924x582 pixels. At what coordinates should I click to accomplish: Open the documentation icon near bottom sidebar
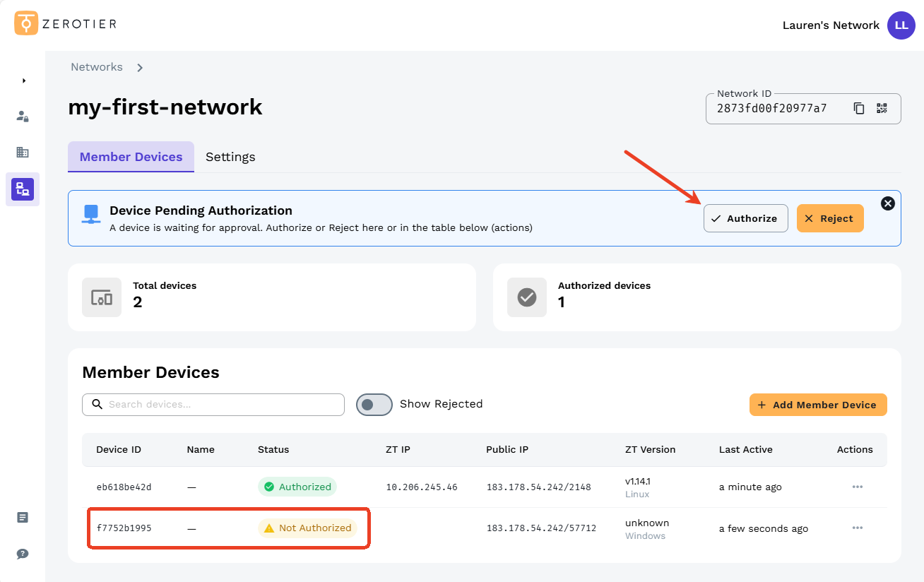tap(22, 517)
